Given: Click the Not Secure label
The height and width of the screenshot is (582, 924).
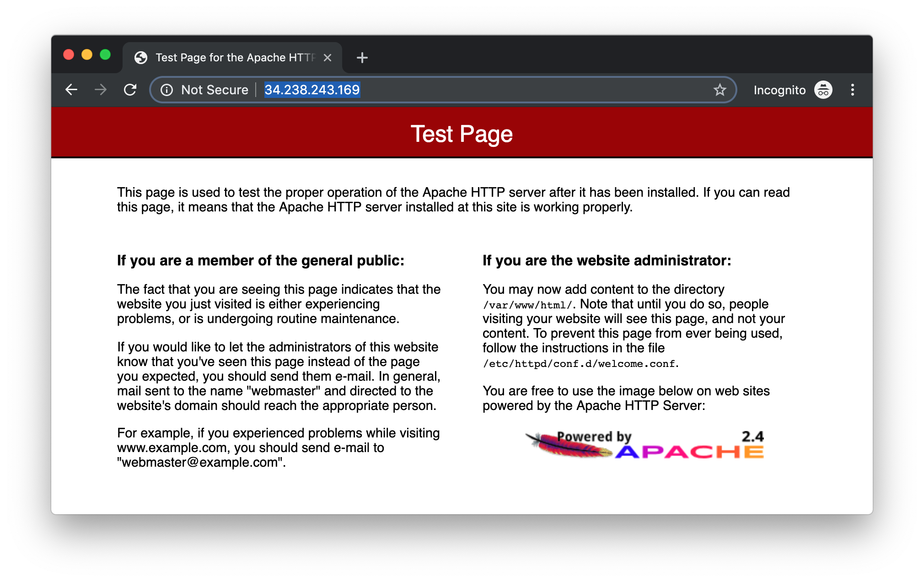Looking at the screenshot, I should 215,90.
